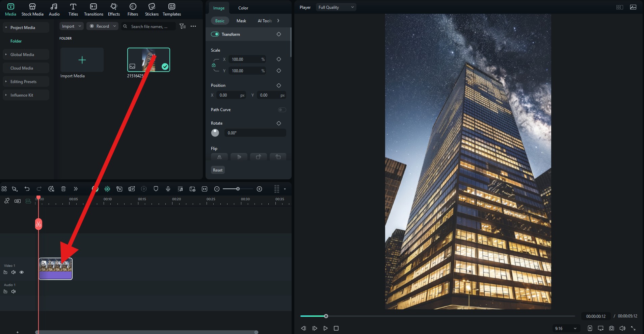Show more timeline tools with double chevron
Viewport: 644px width, 334px height.
pyautogui.click(x=76, y=189)
